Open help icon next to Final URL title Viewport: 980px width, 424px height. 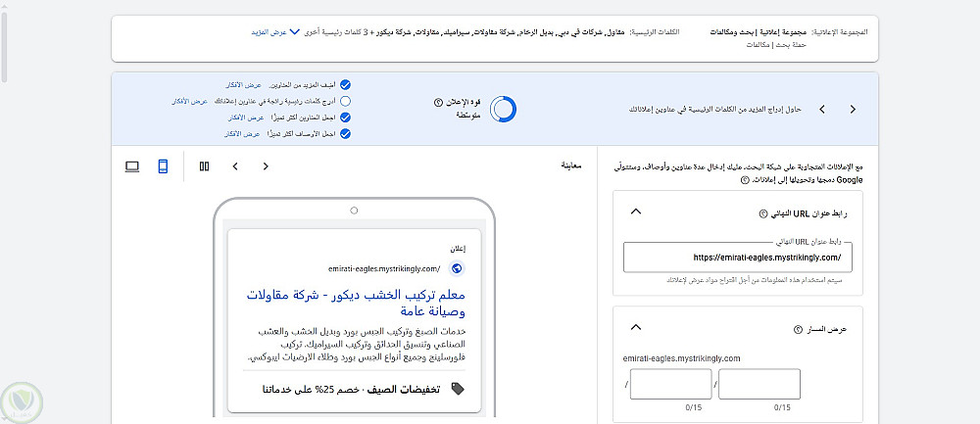pos(762,213)
